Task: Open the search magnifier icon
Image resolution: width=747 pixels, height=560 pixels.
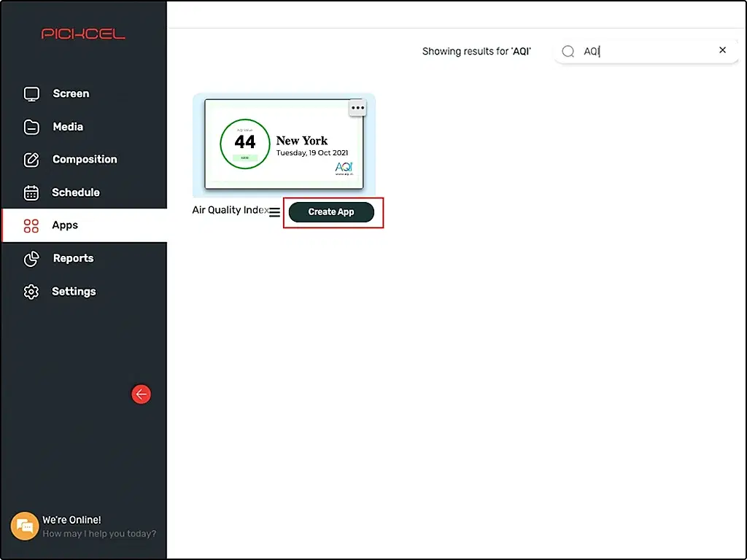Action: click(x=568, y=51)
